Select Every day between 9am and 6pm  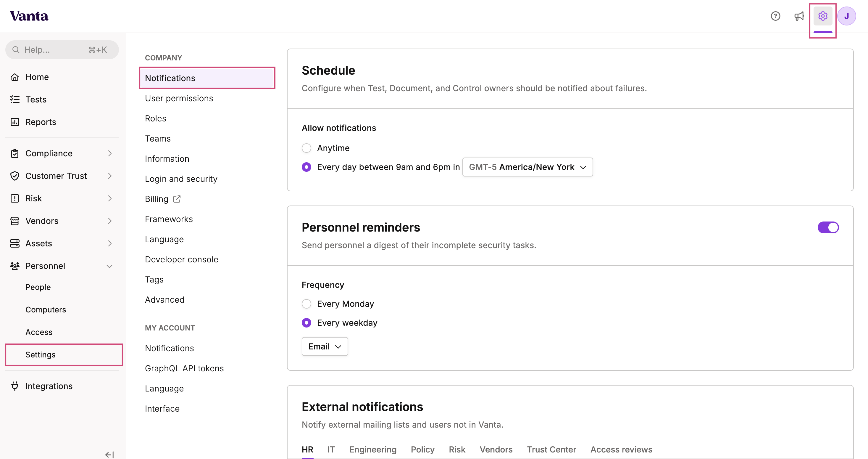pos(306,167)
